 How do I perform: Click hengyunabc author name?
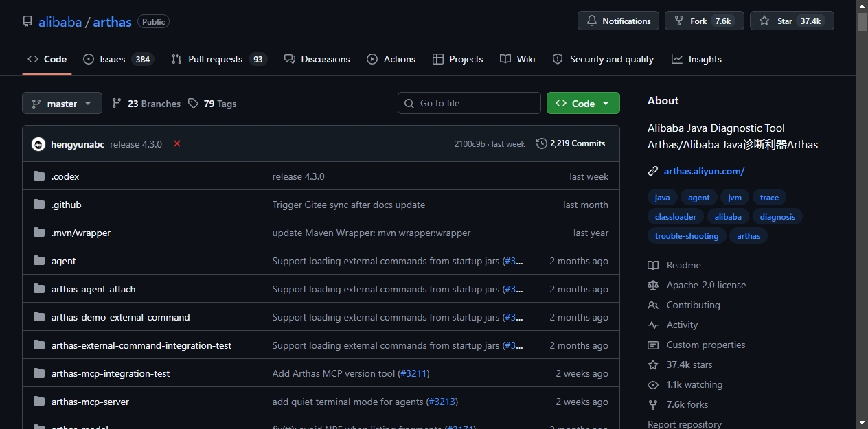78,144
